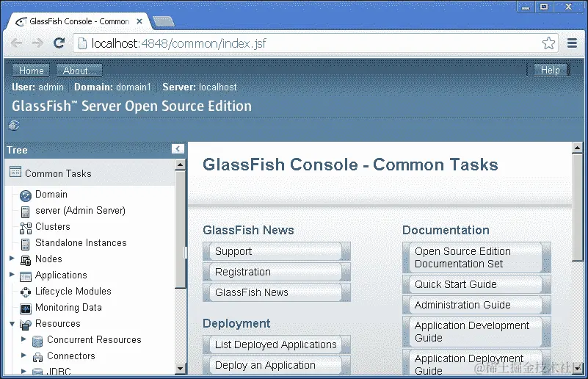Select Lifecycle Modules node

73,291
